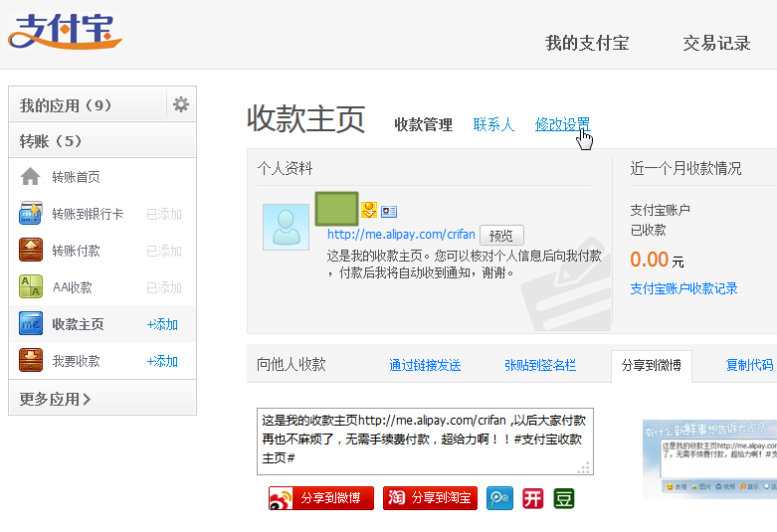Click the 分享到微博 red button
The width and height of the screenshot is (777, 532).
tap(321, 498)
